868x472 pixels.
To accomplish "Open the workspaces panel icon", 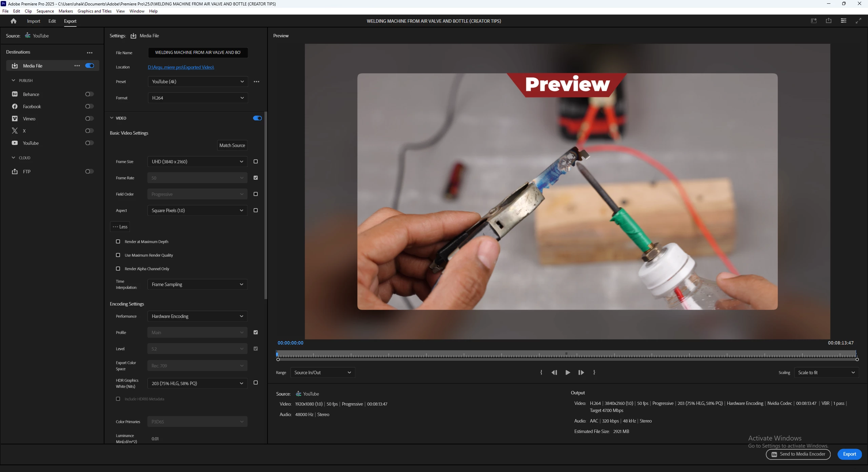I will coord(844,21).
